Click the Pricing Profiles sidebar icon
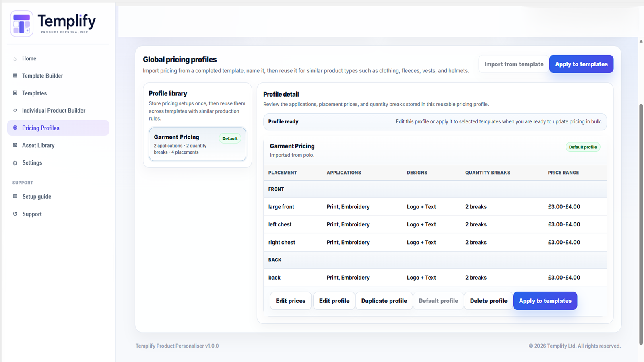The height and width of the screenshot is (362, 644). coord(15,128)
